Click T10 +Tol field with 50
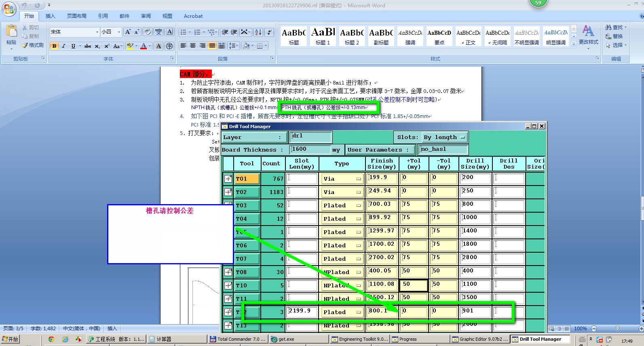This screenshot has width=644, height=346. 414,285
